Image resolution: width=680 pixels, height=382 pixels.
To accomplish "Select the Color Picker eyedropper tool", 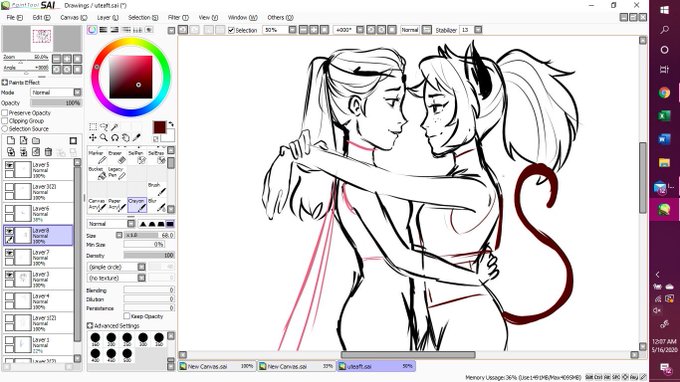I will click(x=136, y=137).
